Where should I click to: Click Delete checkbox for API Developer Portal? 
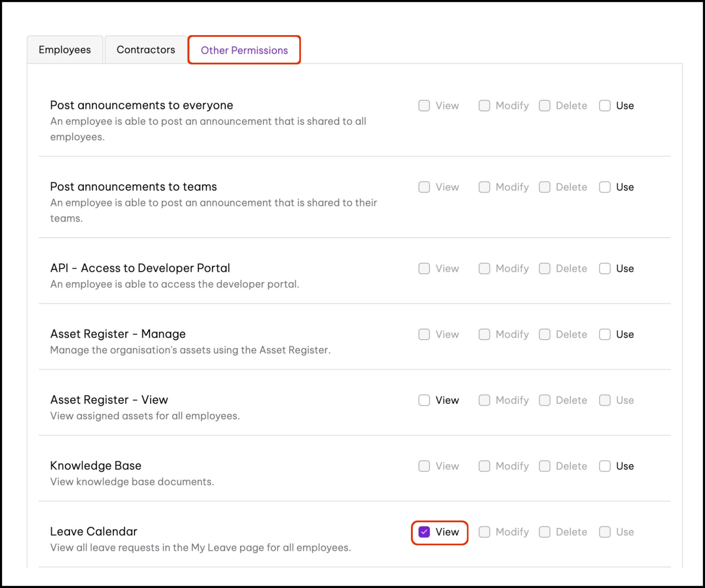[545, 269]
